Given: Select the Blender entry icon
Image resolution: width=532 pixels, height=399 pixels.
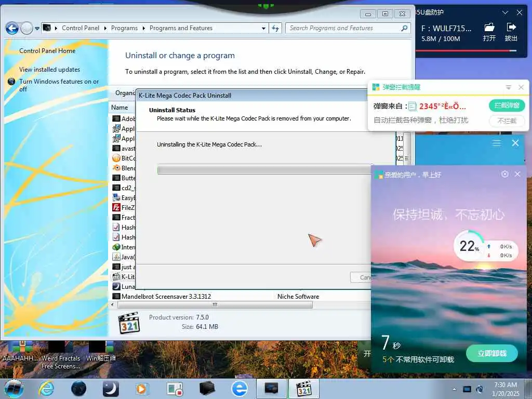Looking at the screenshot, I should point(116,168).
